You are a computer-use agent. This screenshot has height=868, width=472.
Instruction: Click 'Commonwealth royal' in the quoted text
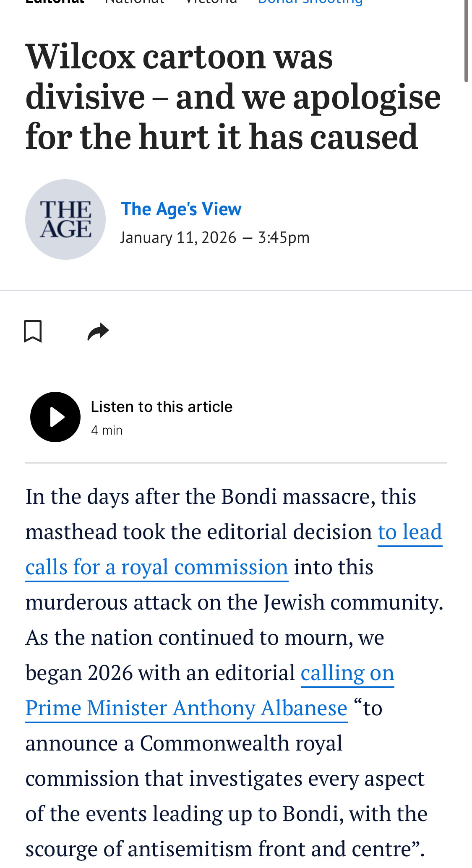(241, 743)
